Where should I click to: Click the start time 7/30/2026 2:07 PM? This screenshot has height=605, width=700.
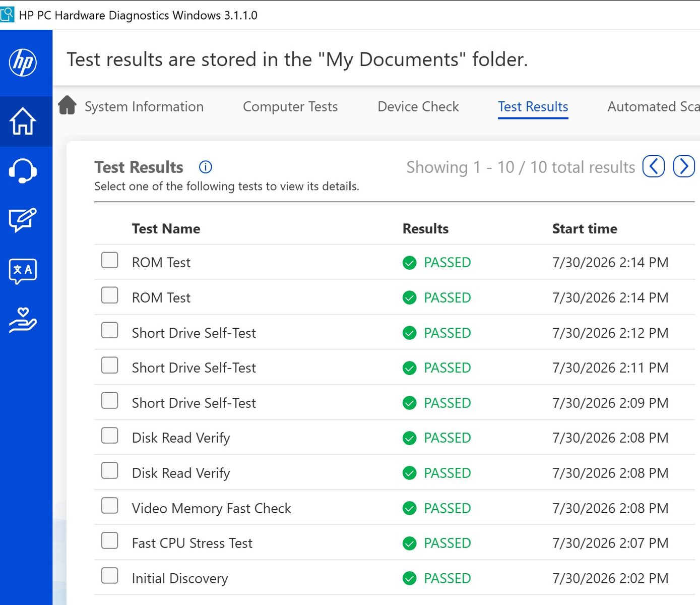[x=610, y=543]
